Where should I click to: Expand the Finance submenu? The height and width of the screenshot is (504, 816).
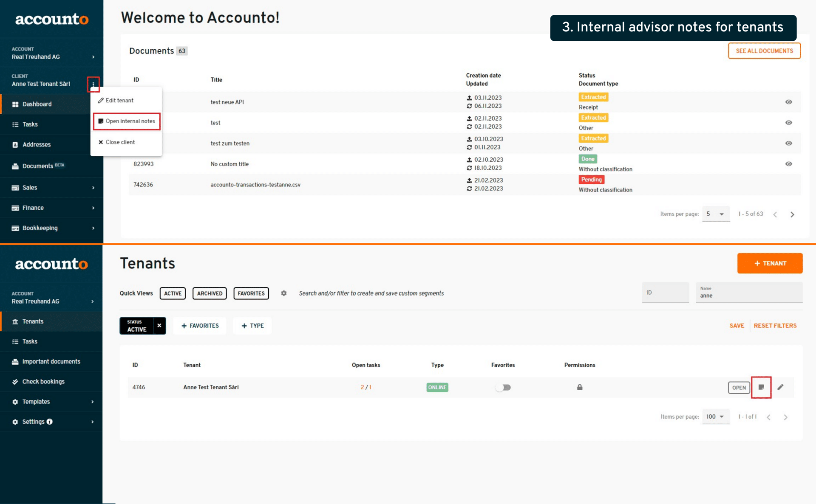pyautogui.click(x=93, y=208)
